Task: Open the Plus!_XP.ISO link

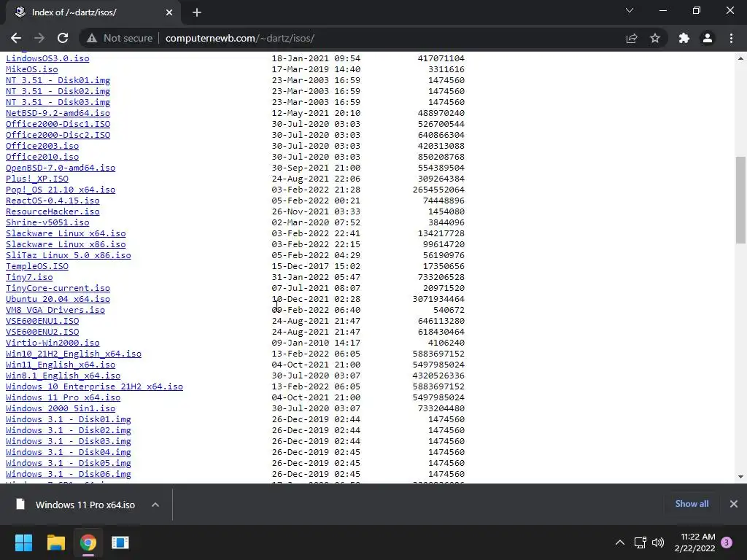Action: click(x=36, y=179)
